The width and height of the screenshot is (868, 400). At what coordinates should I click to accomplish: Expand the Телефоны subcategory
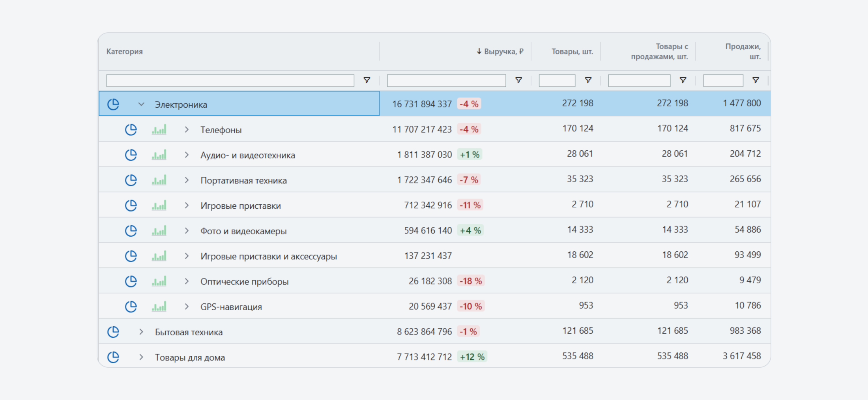pos(187,129)
